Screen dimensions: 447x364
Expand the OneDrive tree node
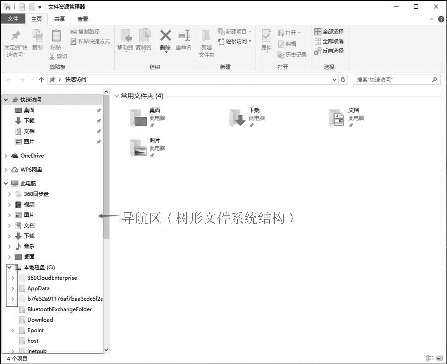point(6,156)
